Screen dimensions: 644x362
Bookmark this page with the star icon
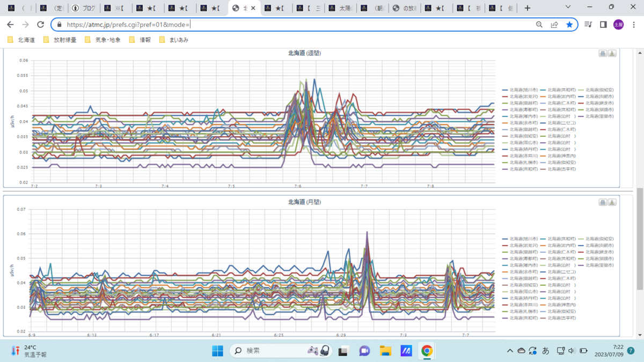pos(569,25)
